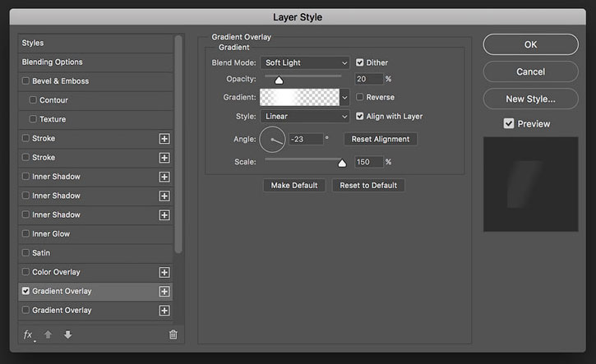Open the Style Linear dropdown
This screenshot has height=364, width=596.
click(x=304, y=117)
